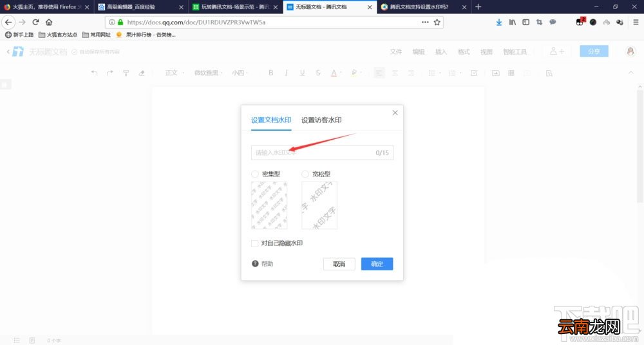Collapse the toolbar with the up chevron
644x345 pixels.
[631, 73]
